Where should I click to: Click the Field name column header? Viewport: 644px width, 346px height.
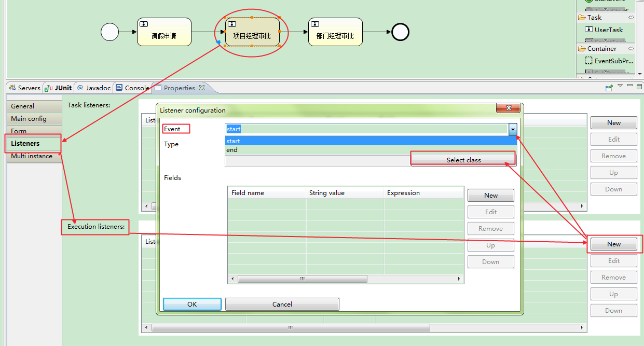click(x=267, y=192)
